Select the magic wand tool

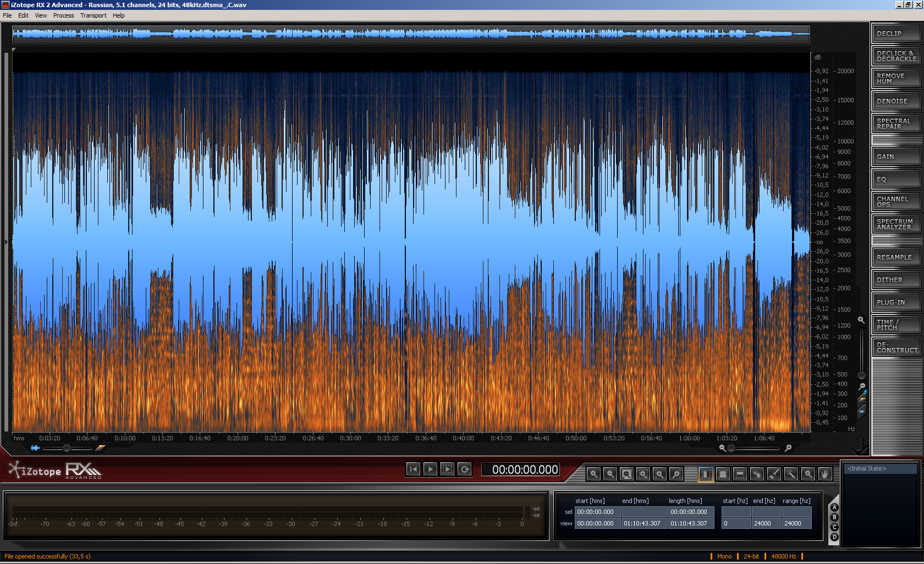click(x=791, y=474)
